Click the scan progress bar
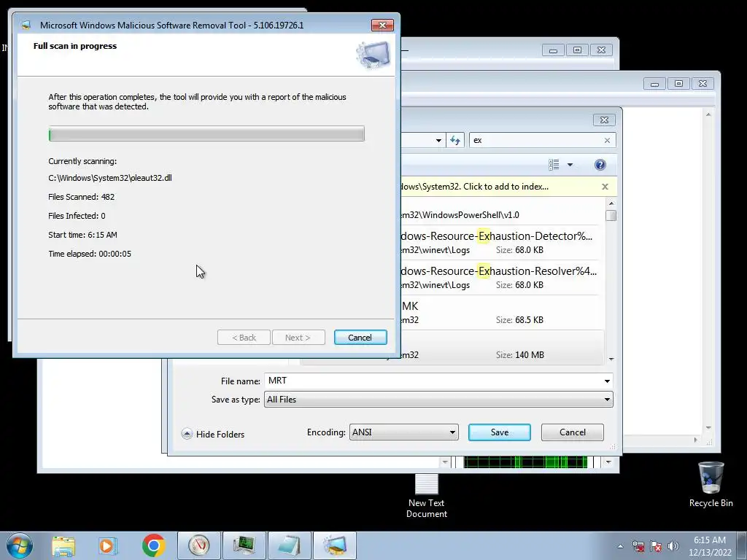Screen dimensions: 747x560 click(x=206, y=134)
